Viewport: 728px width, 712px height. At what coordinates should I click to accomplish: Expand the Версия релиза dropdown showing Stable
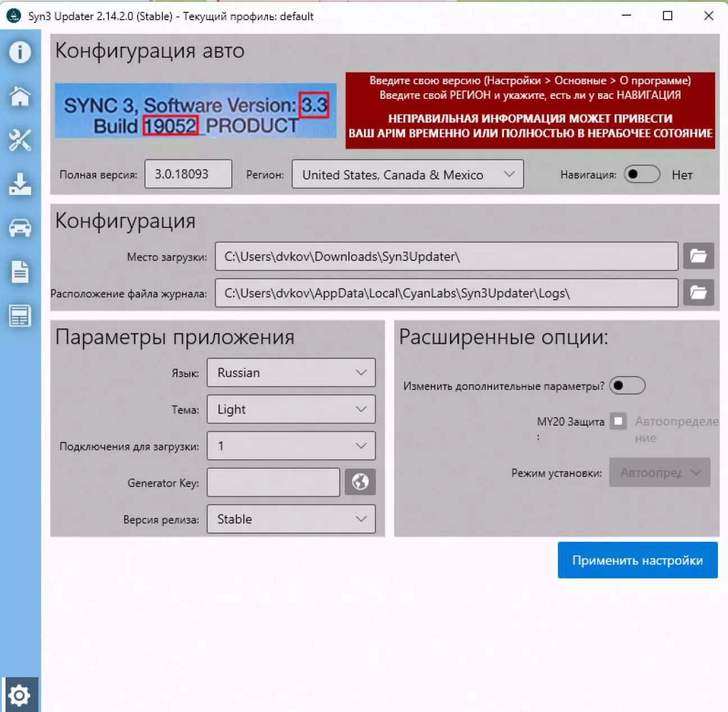point(291,519)
